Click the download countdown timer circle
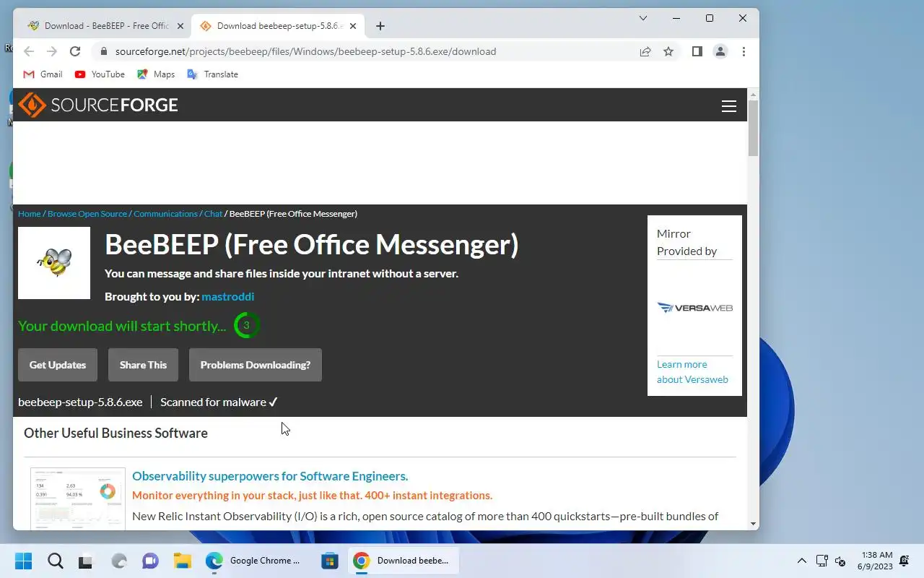 [x=246, y=325]
